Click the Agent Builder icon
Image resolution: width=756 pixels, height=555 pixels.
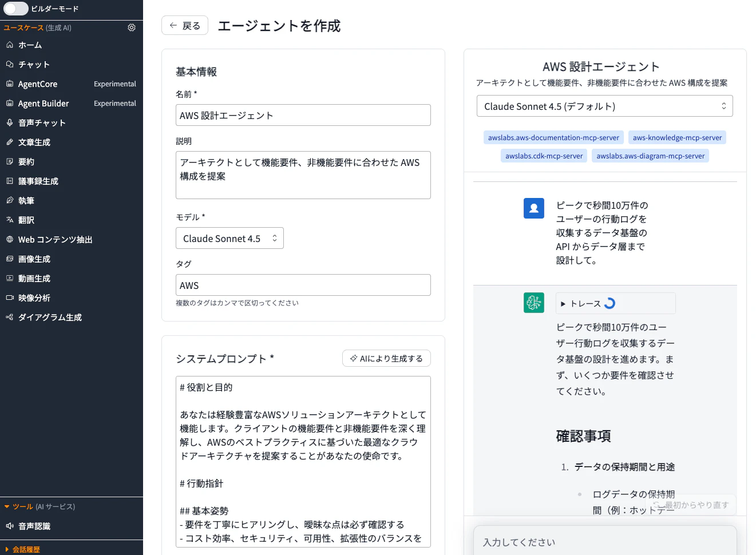(10, 103)
